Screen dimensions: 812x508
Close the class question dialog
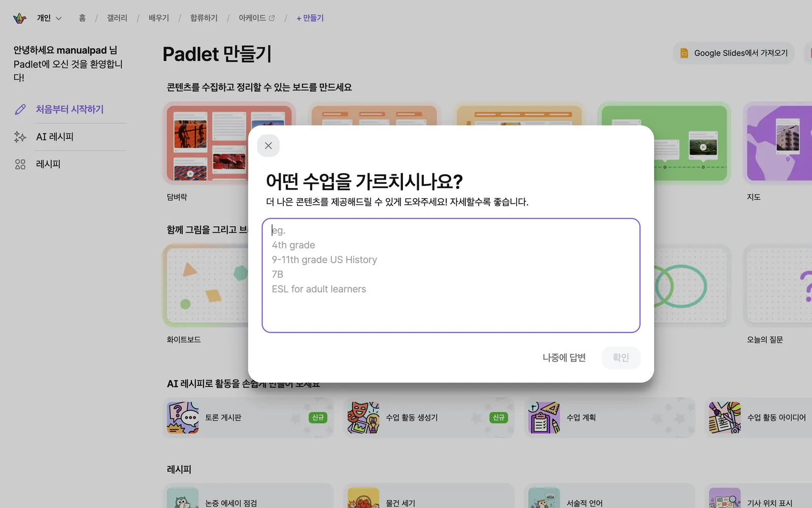click(x=268, y=146)
